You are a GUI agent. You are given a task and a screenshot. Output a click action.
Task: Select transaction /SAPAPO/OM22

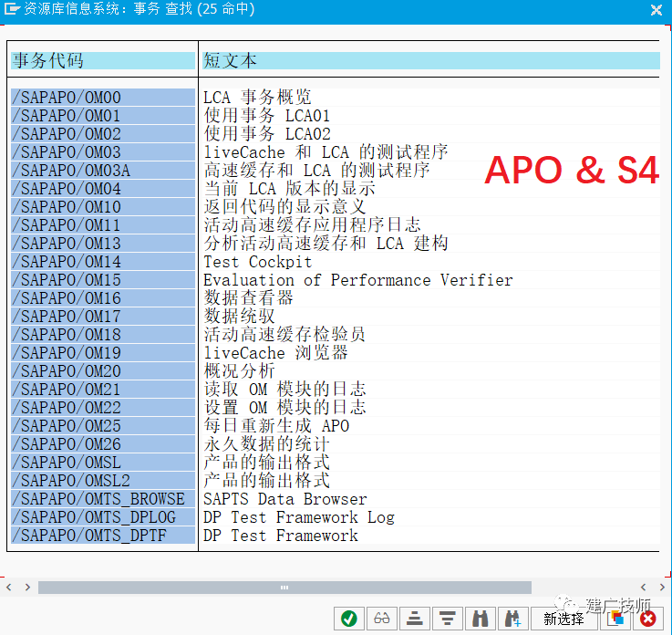point(103,407)
